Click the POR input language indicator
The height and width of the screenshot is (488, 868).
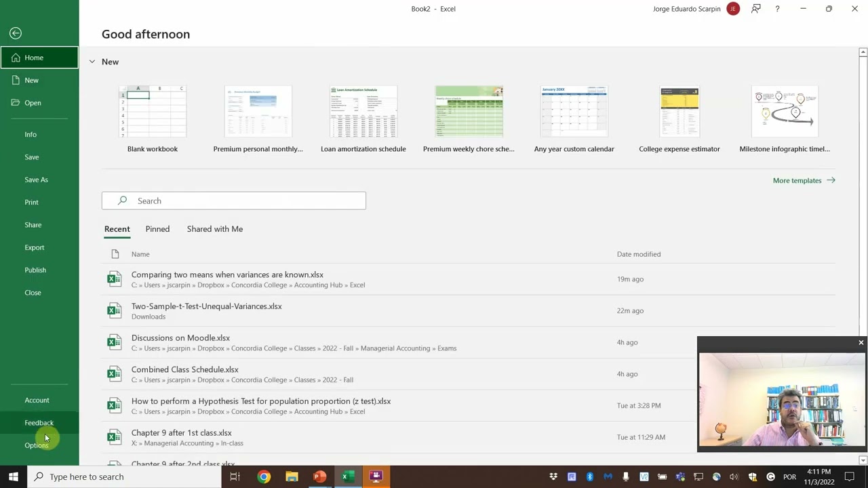[789, 476]
